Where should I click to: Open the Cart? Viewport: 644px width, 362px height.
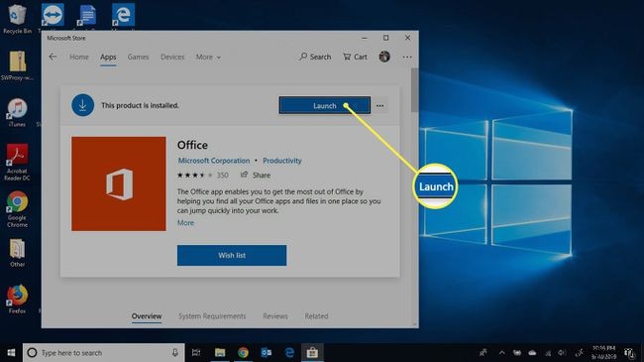coord(355,57)
